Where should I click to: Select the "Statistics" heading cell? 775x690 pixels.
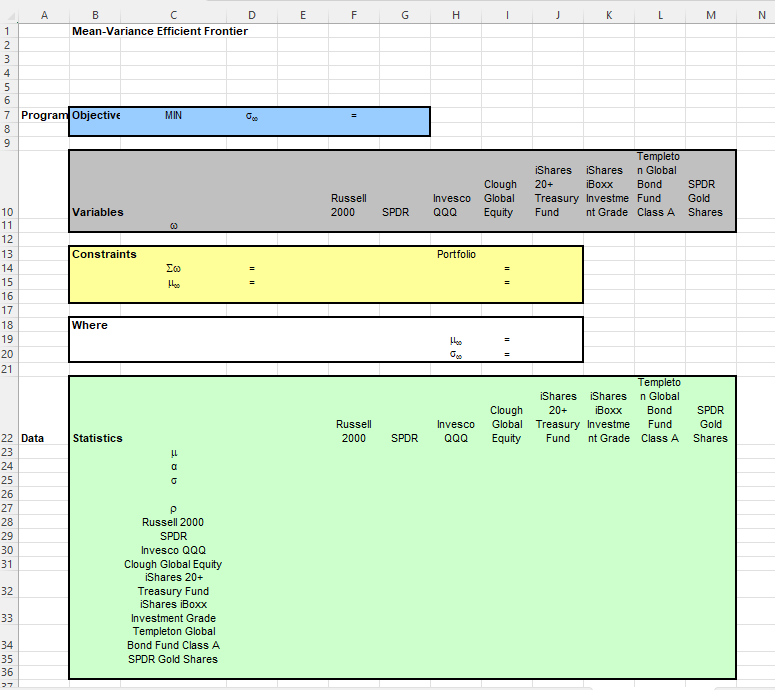pos(97,438)
